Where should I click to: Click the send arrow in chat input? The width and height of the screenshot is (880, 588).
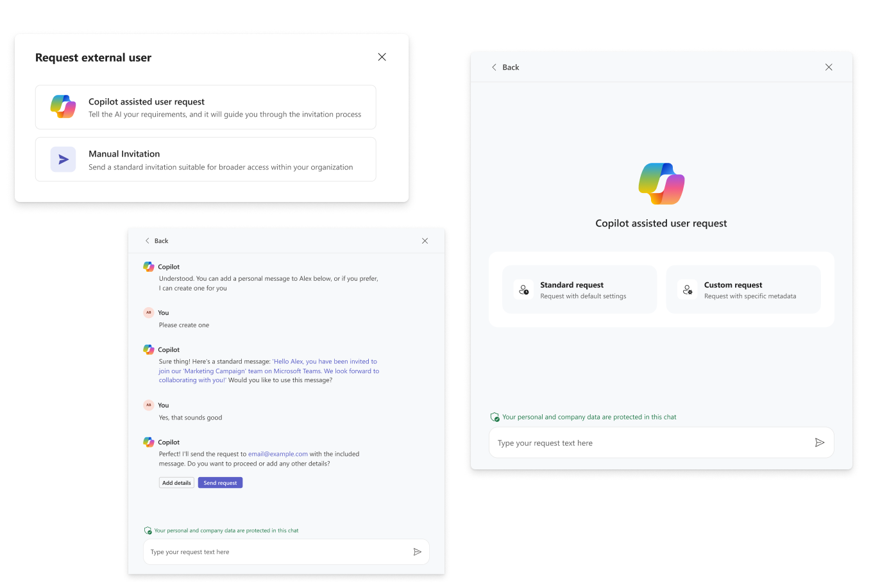click(418, 551)
